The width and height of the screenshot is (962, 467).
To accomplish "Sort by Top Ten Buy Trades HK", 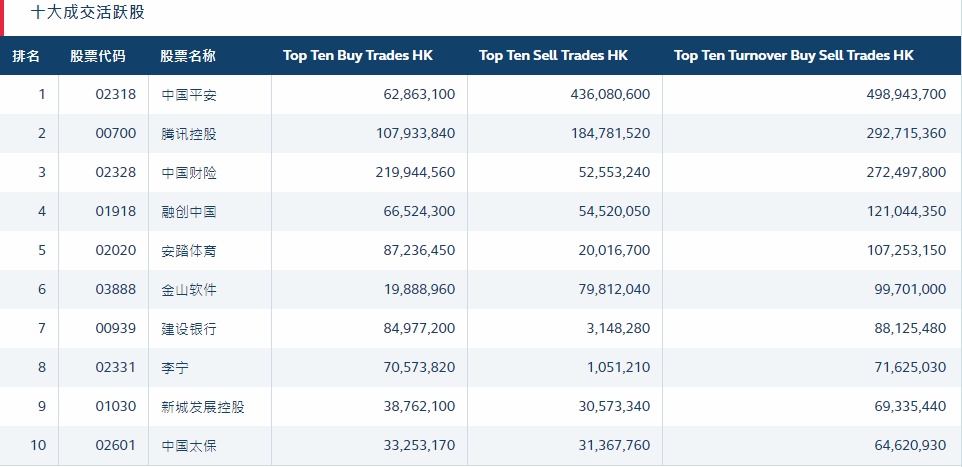I will 359,56.
